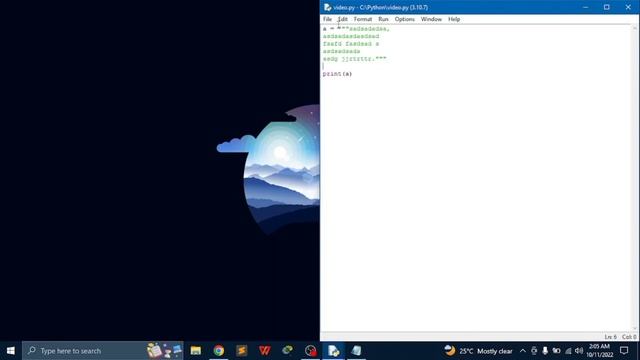The width and height of the screenshot is (640, 360).
Task: Open the round red-dot app on taskbar
Action: 310,351
